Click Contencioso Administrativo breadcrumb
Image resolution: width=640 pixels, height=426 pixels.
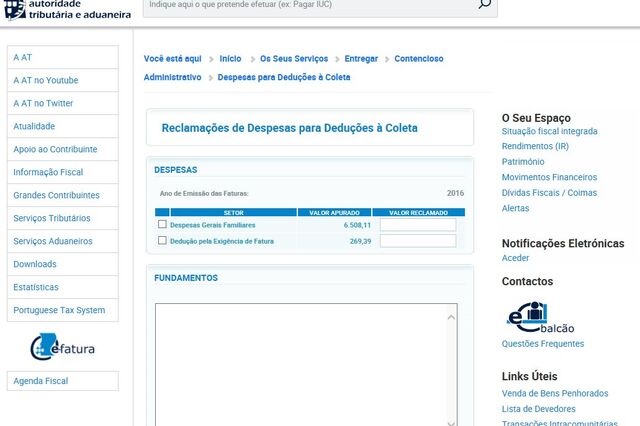tap(419, 59)
